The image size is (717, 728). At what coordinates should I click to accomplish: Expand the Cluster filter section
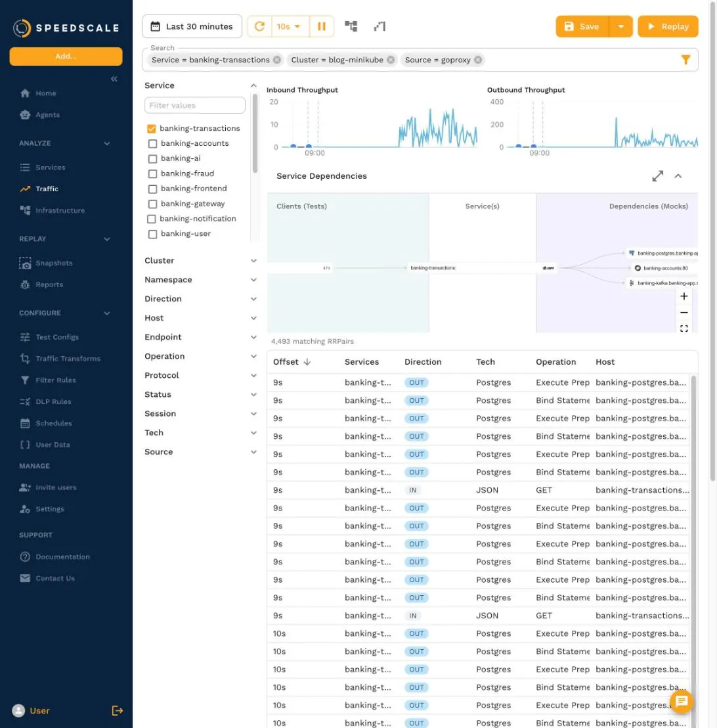253,261
